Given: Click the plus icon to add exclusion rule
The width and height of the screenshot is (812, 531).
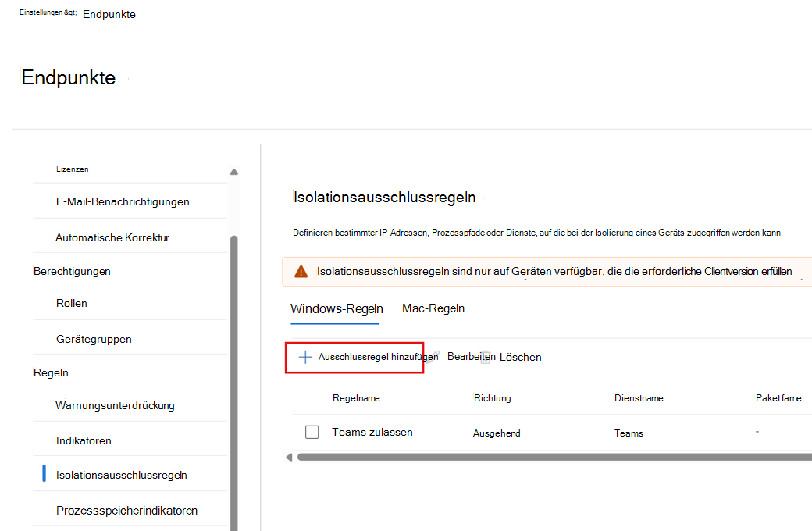Looking at the screenshot, I should tap(304, 356).
